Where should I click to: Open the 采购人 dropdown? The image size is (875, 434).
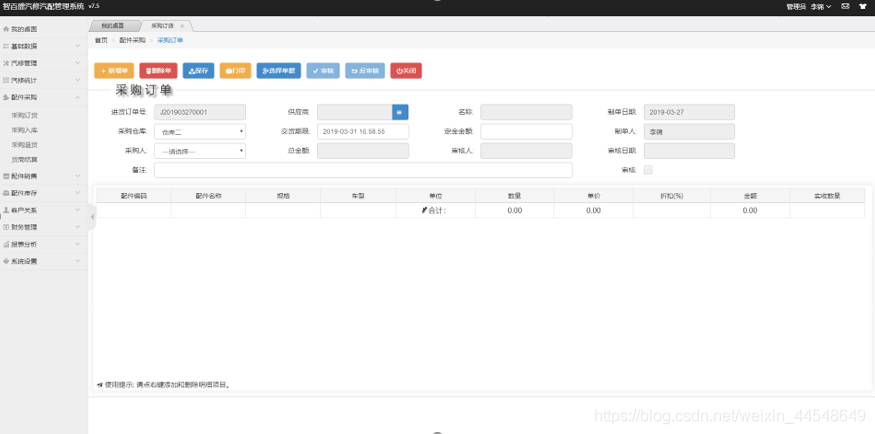pyautogui.click(x=200, y=151)
